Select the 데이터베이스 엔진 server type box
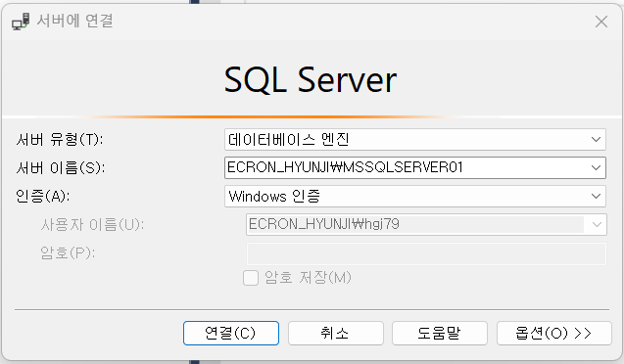 pos(415,140)
